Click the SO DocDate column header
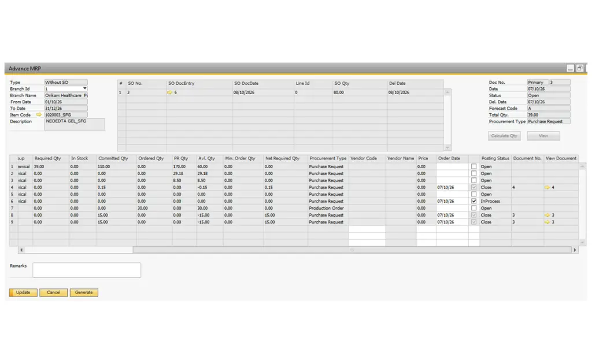592x364 pixels. [x=263, y=83]
